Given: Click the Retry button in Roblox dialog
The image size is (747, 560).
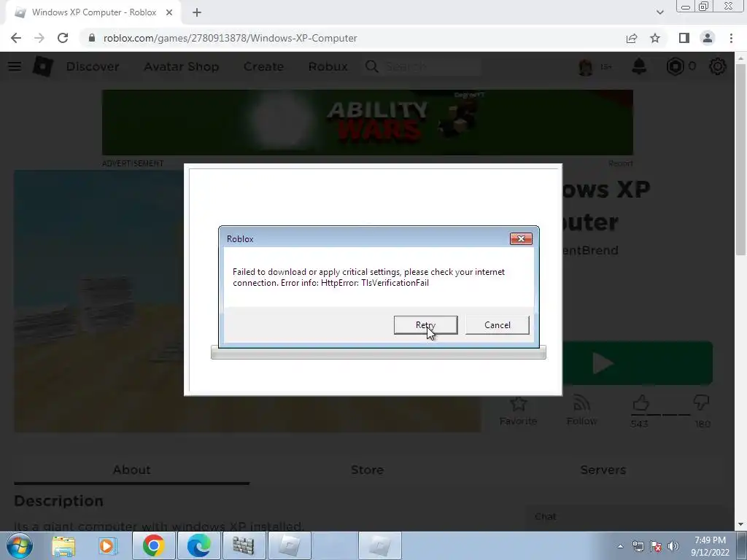Looking at the screenshot, I should pyautogui.click(x=425, y=324).
